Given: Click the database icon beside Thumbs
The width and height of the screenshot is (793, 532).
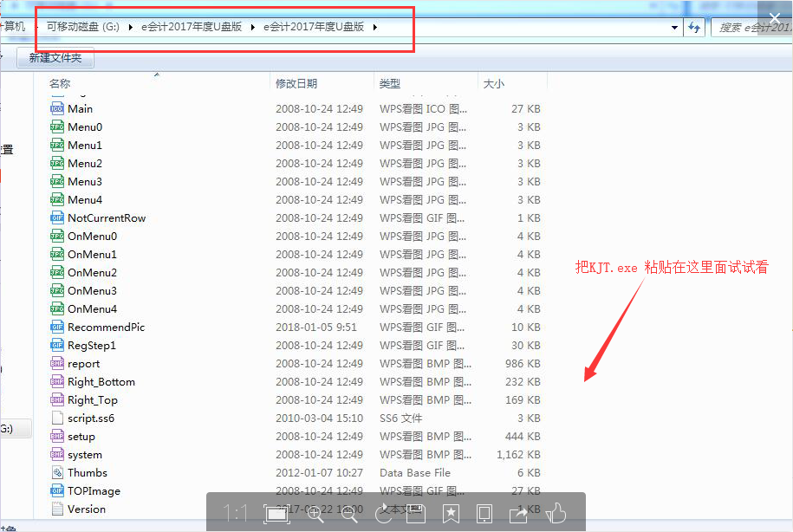Looking at the screenshot, I should click(56, 473).
